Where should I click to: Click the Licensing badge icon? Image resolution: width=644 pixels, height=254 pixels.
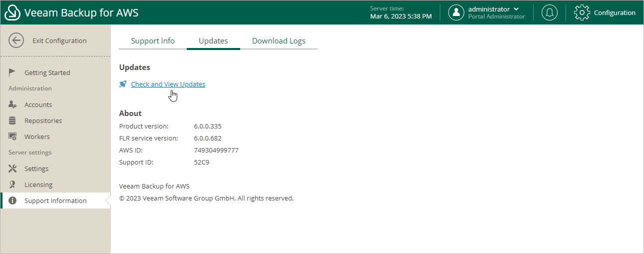13,184
